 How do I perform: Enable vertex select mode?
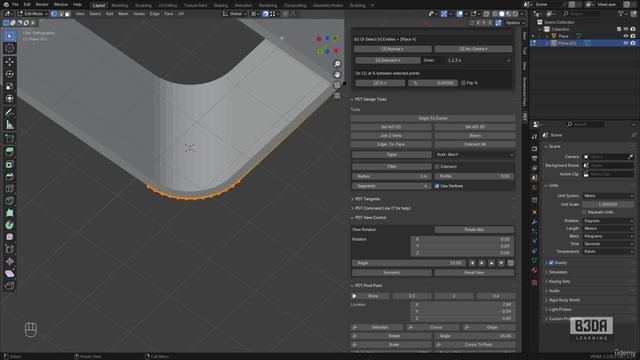click(x=54, y=14)
